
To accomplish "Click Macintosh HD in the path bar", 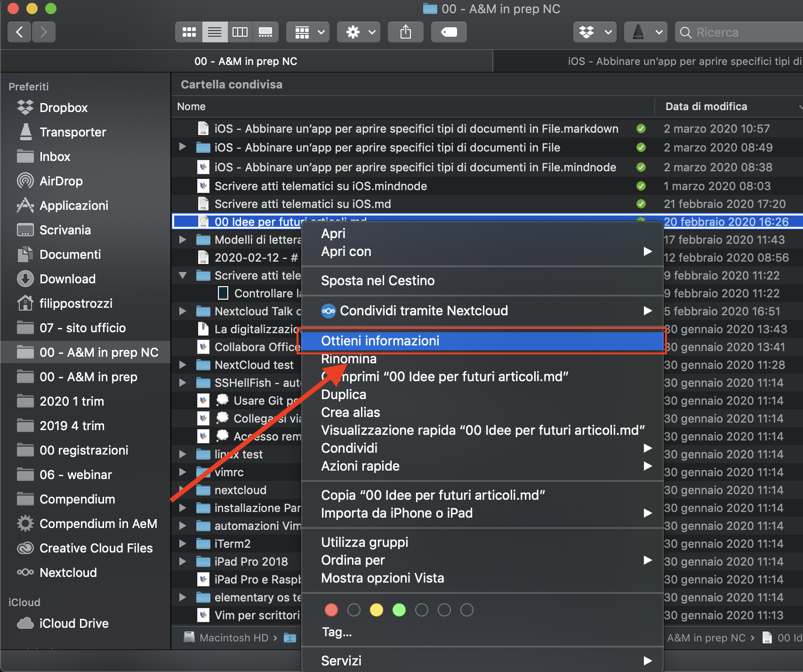I will [226, 638].
